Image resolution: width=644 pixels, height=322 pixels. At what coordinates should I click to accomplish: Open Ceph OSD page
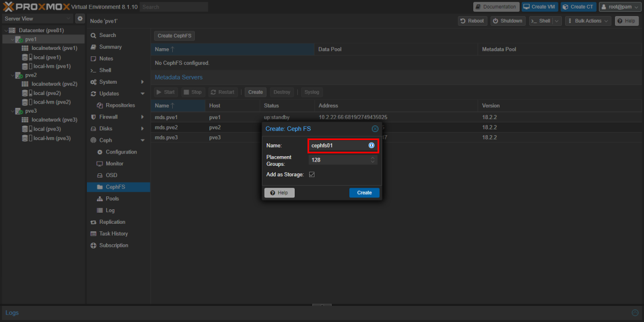click(x=118, y=175)
